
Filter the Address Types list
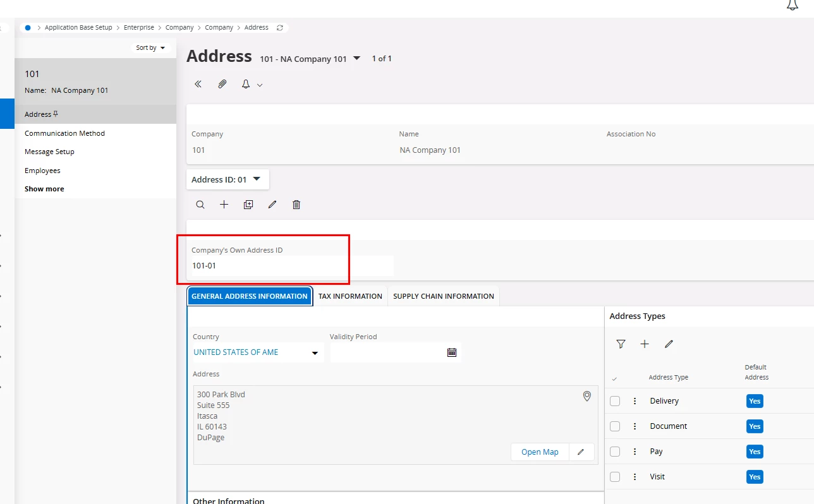[x=621, y=344]
